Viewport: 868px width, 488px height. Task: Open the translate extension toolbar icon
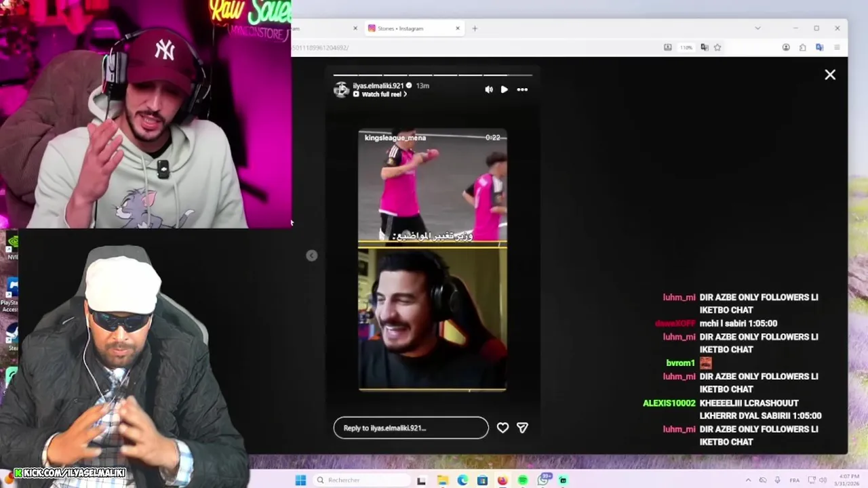pos(819,47)
